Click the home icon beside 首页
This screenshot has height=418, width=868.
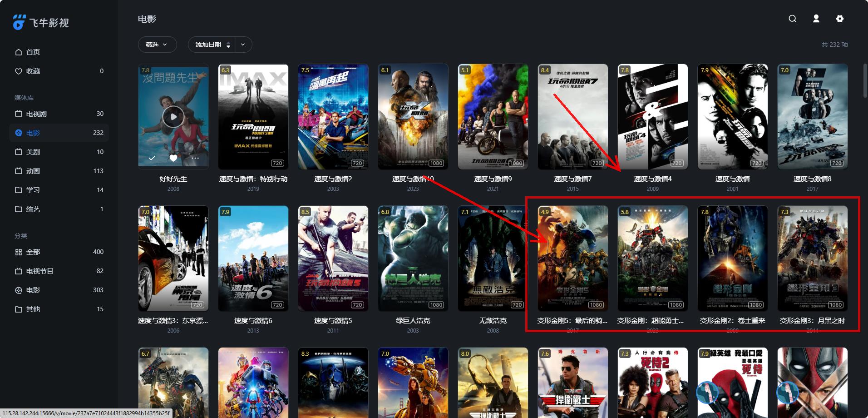click(x=19, y=52)
